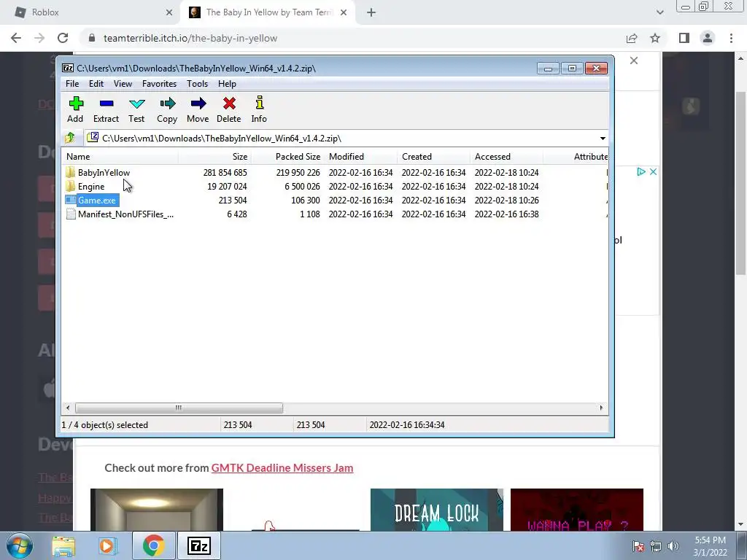This screenshot has height=560, width=747.
Task: Choose the Move toolbar icon
Action: [x=198, y=104]
